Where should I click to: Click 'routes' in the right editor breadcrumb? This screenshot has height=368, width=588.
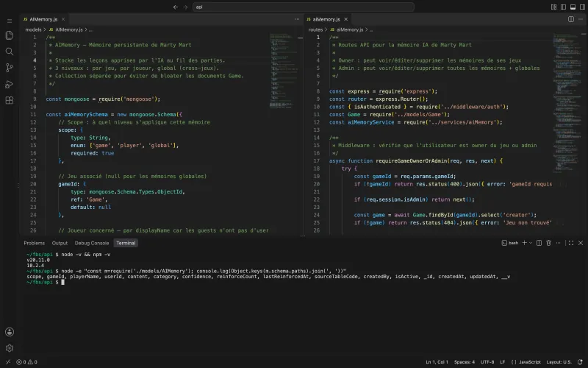click(315, 29)
